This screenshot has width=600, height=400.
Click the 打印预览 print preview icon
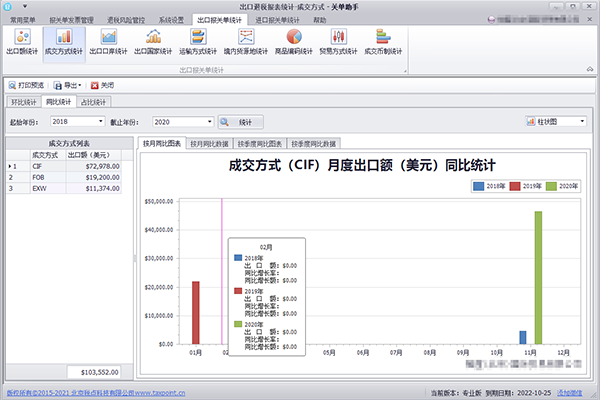pyautogui.click(x=12, y=85)
